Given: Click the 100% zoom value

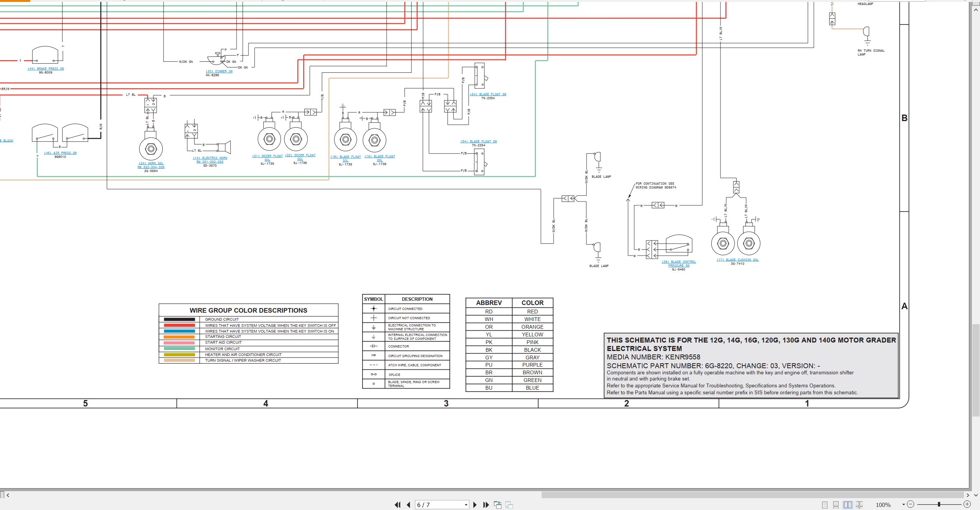Looking at the screenshot, I should point(883,505).
